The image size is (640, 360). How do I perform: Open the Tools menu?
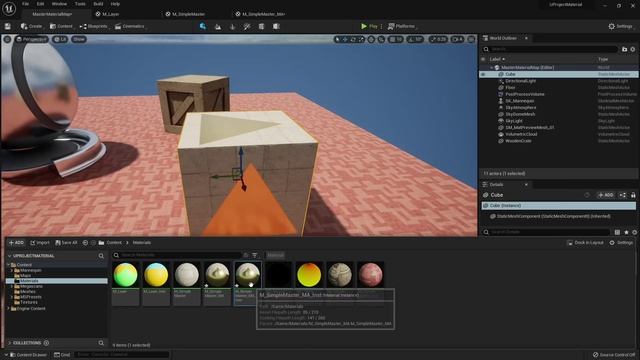(80, 4)
